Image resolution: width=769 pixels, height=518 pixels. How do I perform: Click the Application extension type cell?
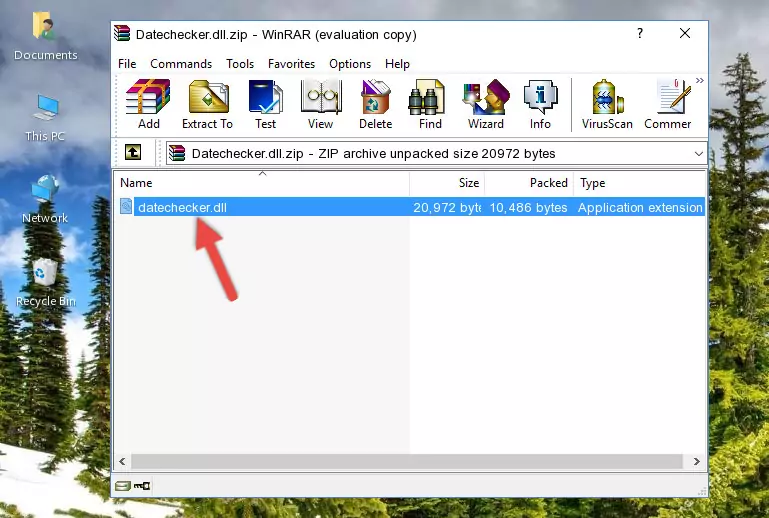coord(640,207)
